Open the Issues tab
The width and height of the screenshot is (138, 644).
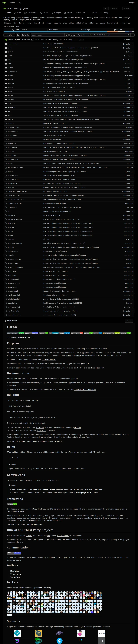pyautogui.click(x=17, y=13)
